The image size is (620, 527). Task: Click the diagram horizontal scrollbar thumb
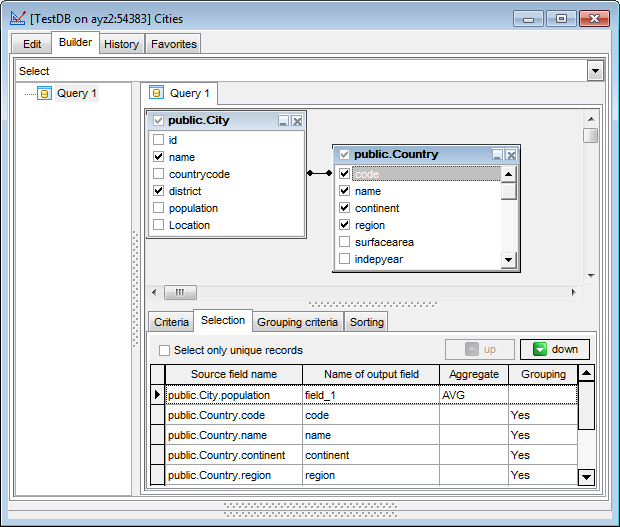(180, 293)
